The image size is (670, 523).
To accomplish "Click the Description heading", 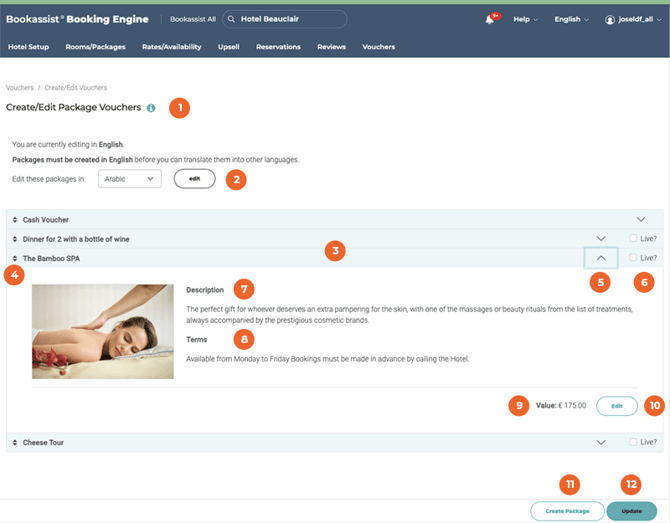I will tap(205, 290).
